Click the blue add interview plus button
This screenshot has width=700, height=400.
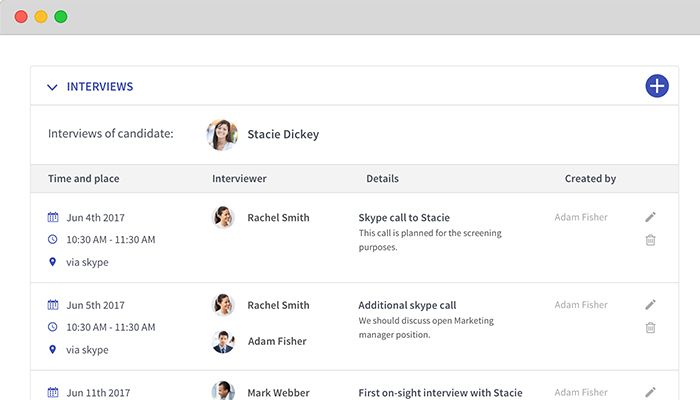tap(656, 86)
